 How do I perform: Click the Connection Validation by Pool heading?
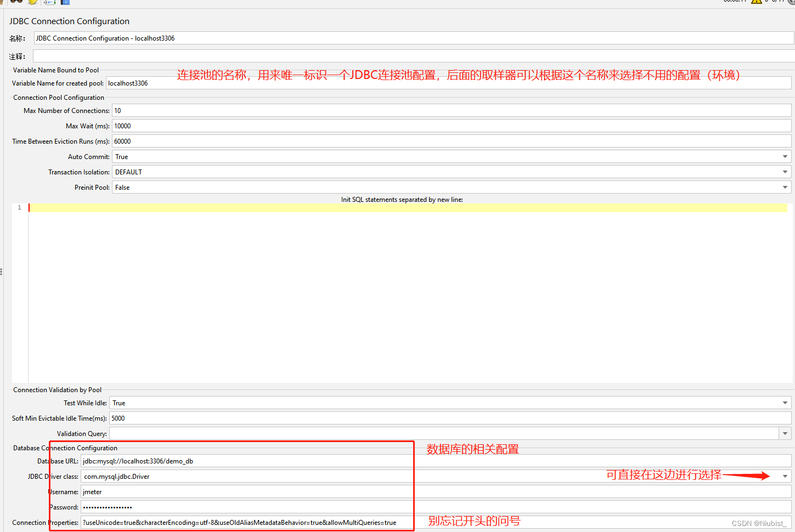[x=58, y=390]
